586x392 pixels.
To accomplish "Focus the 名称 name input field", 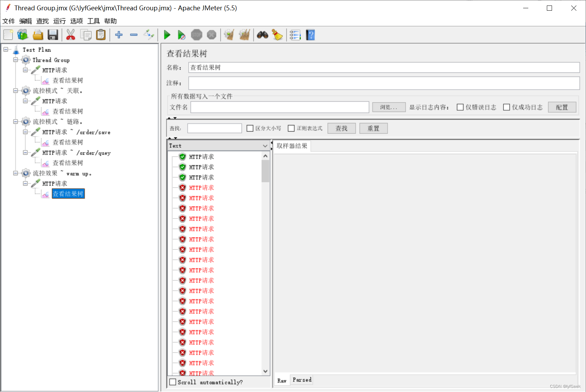I will pos(384,67).
